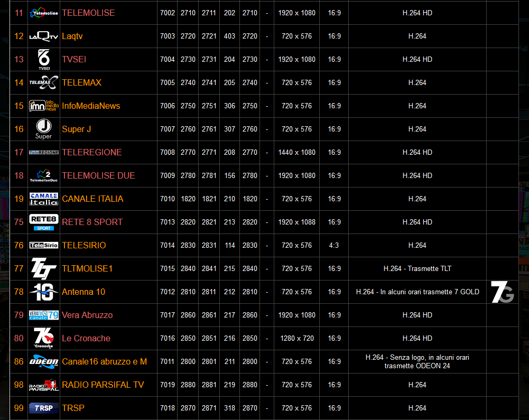Open the Vera Abruzzo channel link
The height and width of the screenshot is (420, 529).
click(87, 315)
